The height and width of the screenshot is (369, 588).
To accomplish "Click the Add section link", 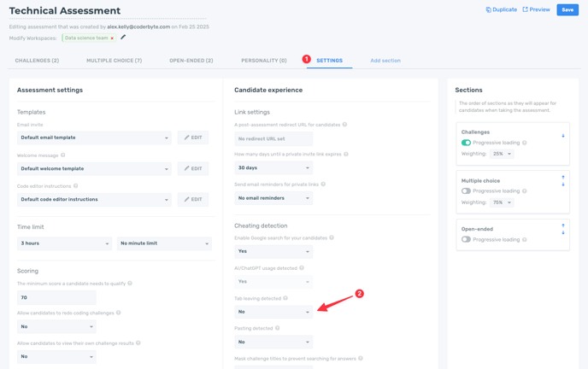I will pyautogui.click(x=385, y=61).
